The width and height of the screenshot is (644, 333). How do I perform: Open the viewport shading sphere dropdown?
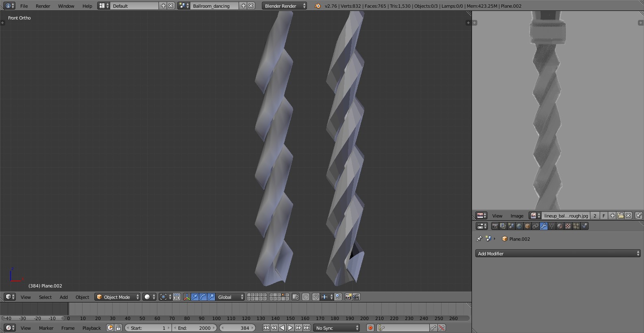point(150,297)
